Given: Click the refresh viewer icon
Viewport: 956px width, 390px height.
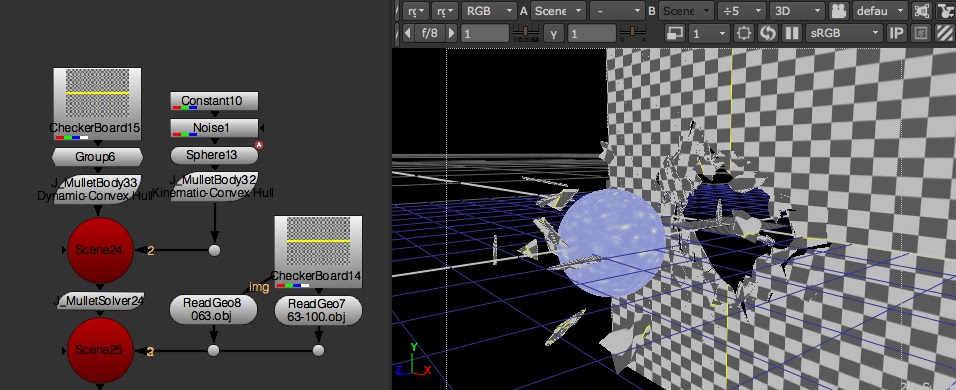Looking at the screenshot, I should point(768,33).
